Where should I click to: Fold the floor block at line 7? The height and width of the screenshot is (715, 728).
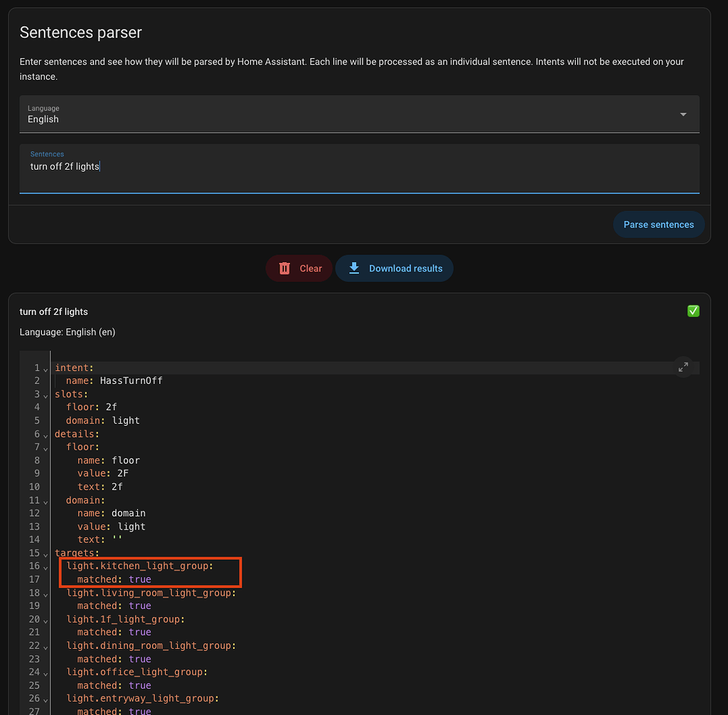click(x=45, y=448)
